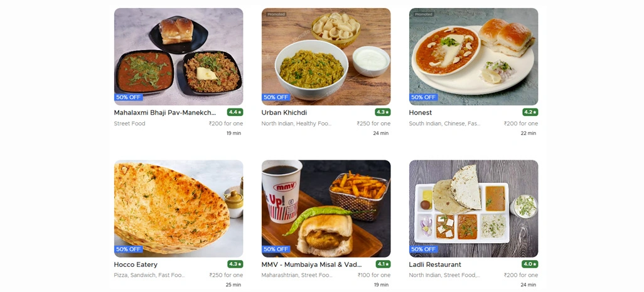This screenshot has width=644, height=292.
Task: Click the 4.1 star rating badge
Action: pos(383,264)
